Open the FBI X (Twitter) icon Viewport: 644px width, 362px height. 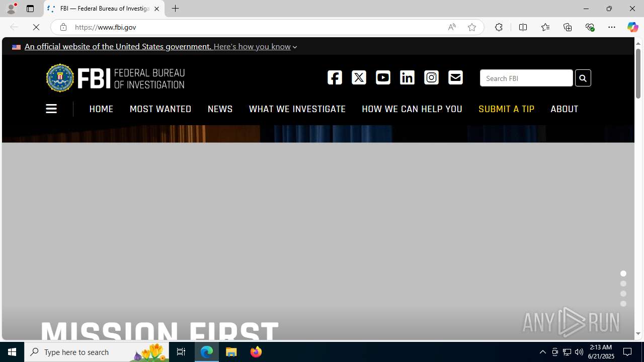tap(359, 77)
